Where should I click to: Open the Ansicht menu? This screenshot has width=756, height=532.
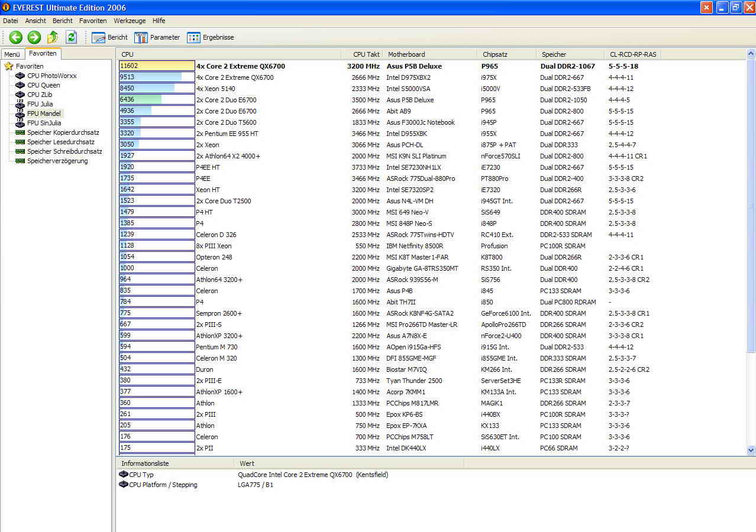tap(35, 21)
